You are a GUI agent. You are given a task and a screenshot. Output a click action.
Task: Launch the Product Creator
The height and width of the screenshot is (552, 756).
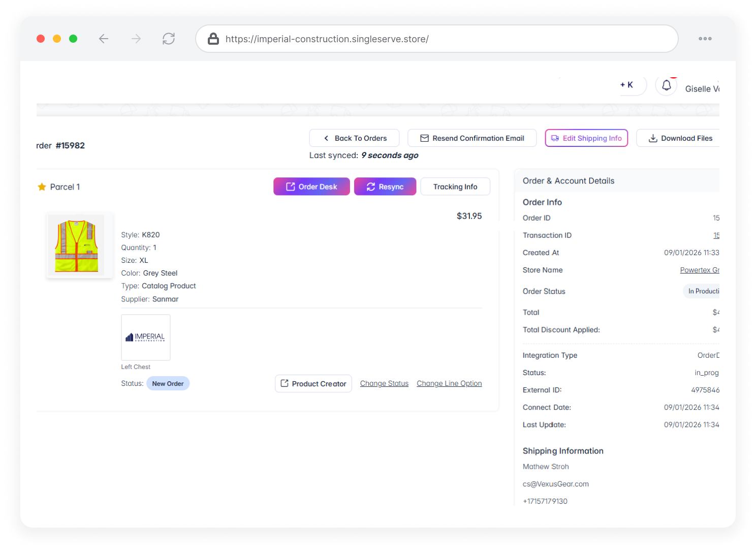(x=313, y=384)
